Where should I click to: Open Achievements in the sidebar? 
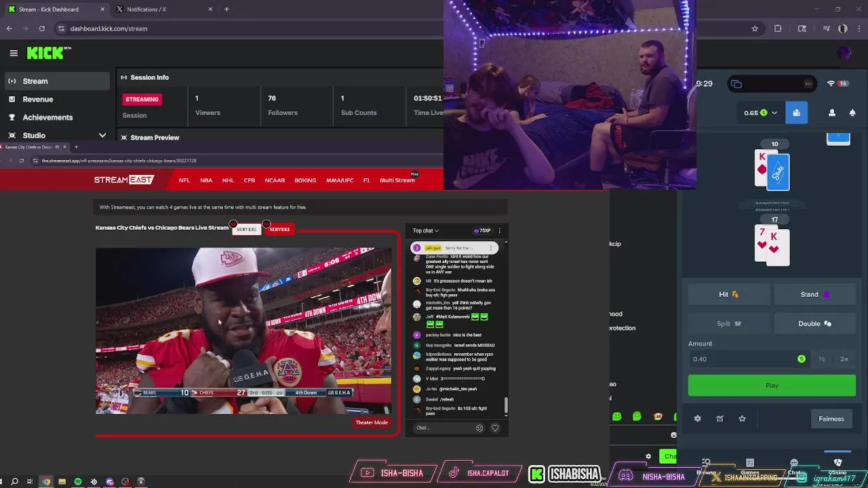[56, 117]
